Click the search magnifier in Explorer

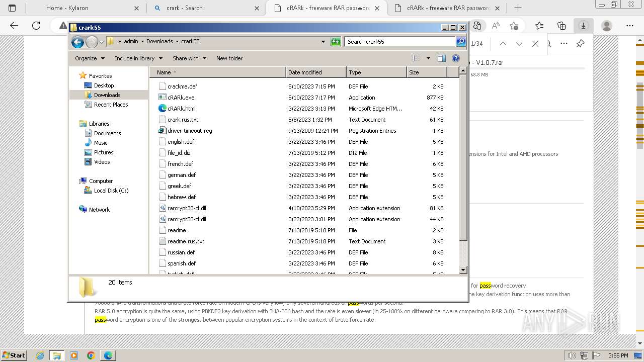coord(461,42)
